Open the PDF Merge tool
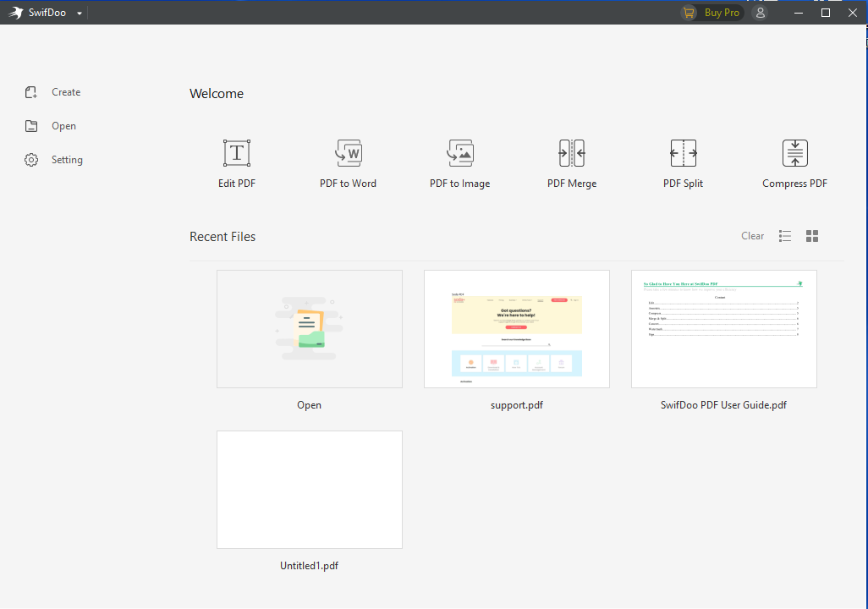The height and width of the screenshot is (609, 868). (571, 162)
